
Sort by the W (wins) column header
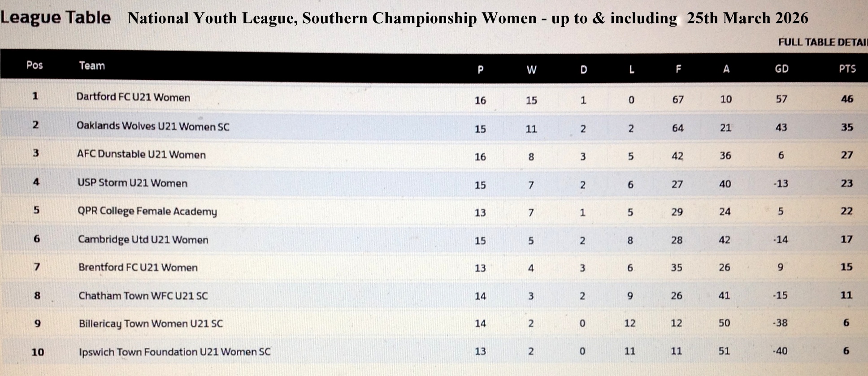click(531, 70)
